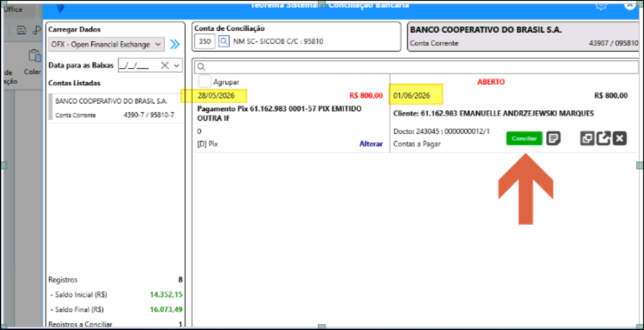Expand the Data para as Baixas date picker

point(176,65)
